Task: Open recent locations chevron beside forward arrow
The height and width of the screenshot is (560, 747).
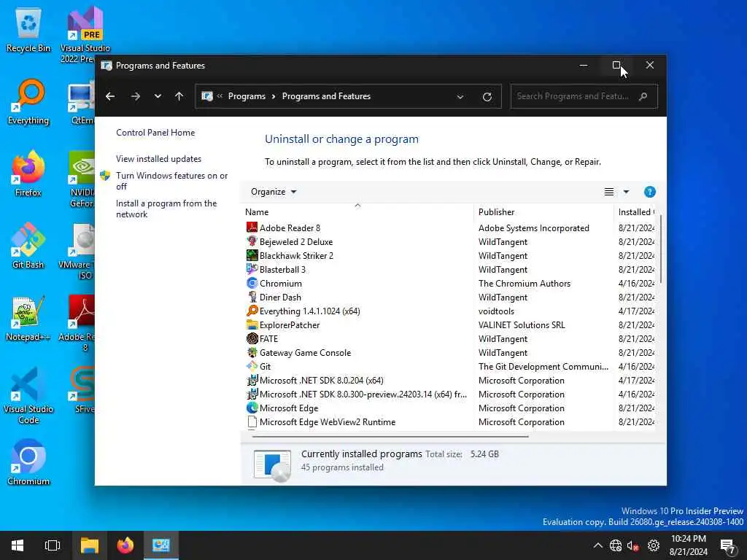Action: pyautogui.click(x=158, y=97)
